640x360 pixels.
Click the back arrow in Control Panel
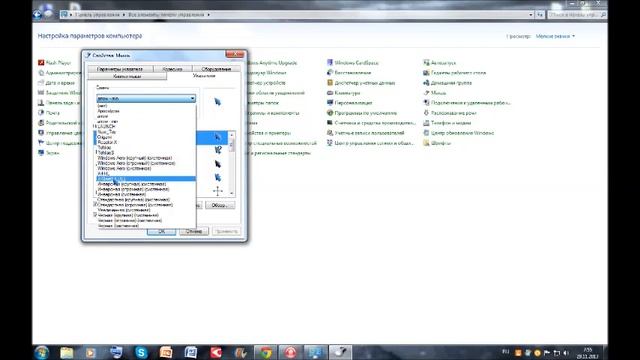click(37, 15)
